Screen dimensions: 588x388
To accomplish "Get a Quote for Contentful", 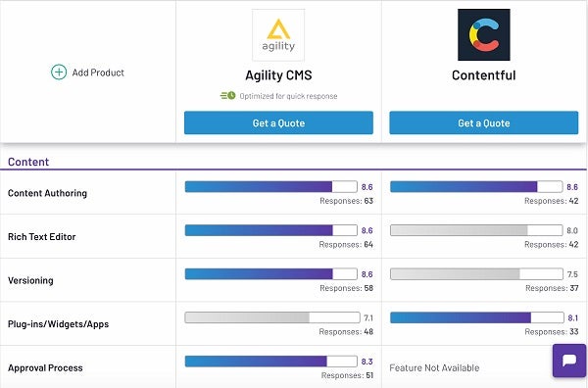I will pyautogui.click(x=484, y=122).
